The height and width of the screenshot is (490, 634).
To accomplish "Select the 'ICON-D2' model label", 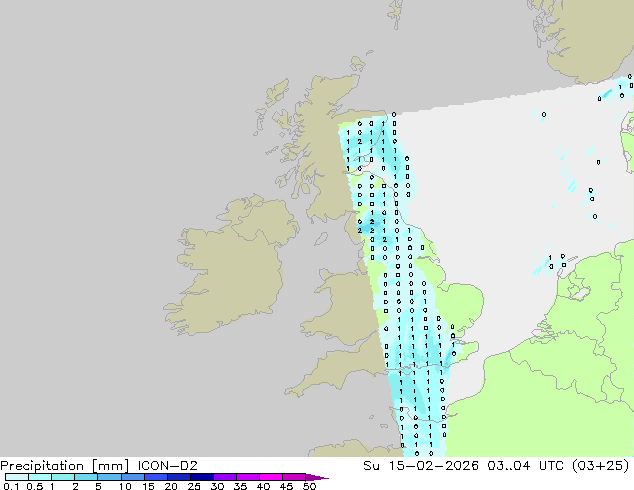I will tap(167, 466).
